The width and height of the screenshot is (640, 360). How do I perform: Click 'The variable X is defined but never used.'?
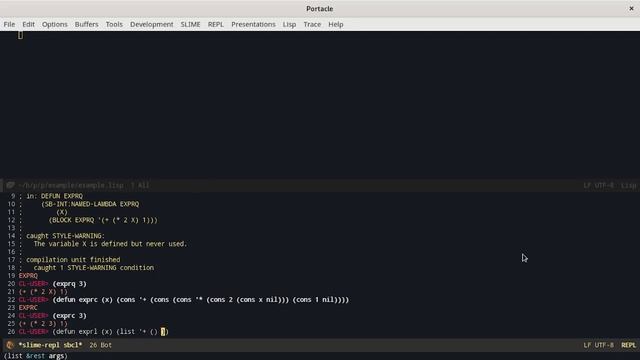[110, 244]
